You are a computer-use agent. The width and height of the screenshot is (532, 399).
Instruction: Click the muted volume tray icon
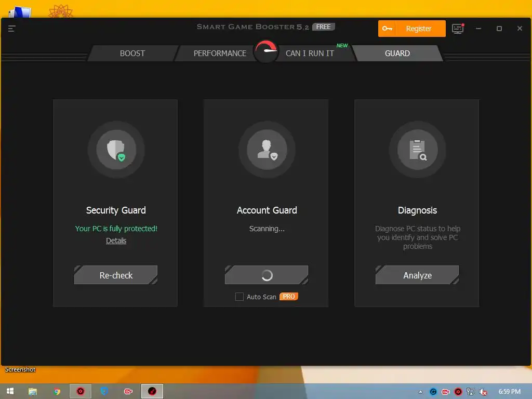pos(483,392)
